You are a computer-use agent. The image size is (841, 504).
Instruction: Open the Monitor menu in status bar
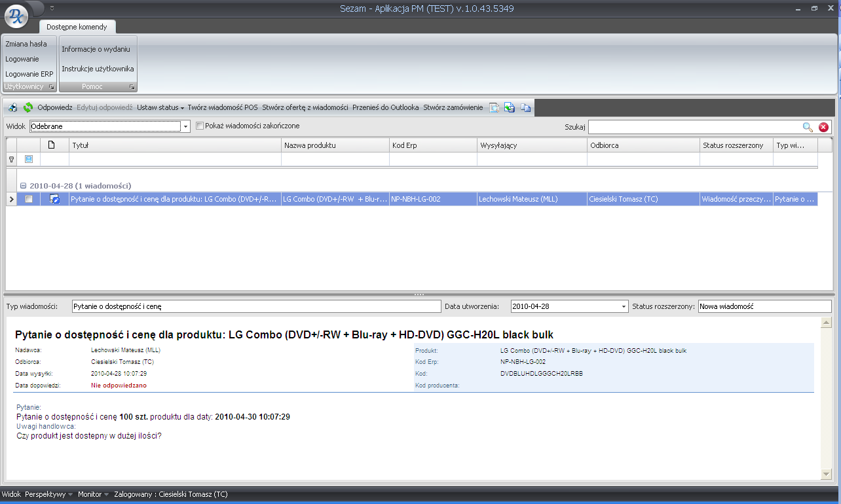[94, 494]
